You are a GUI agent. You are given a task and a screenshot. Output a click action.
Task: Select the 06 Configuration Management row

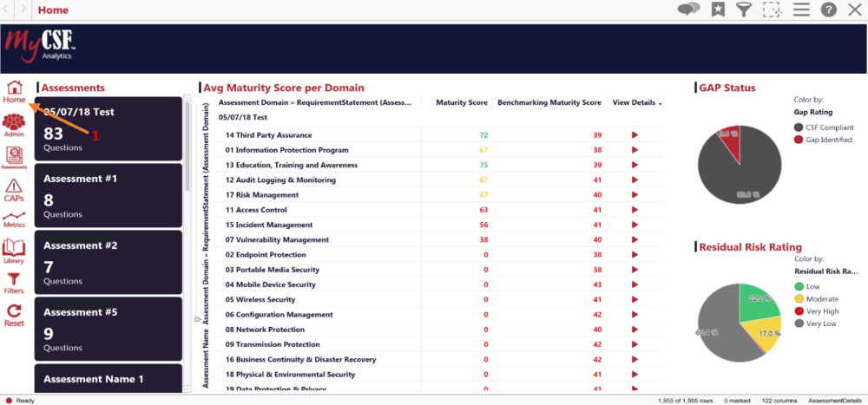(x=440, y=314)
